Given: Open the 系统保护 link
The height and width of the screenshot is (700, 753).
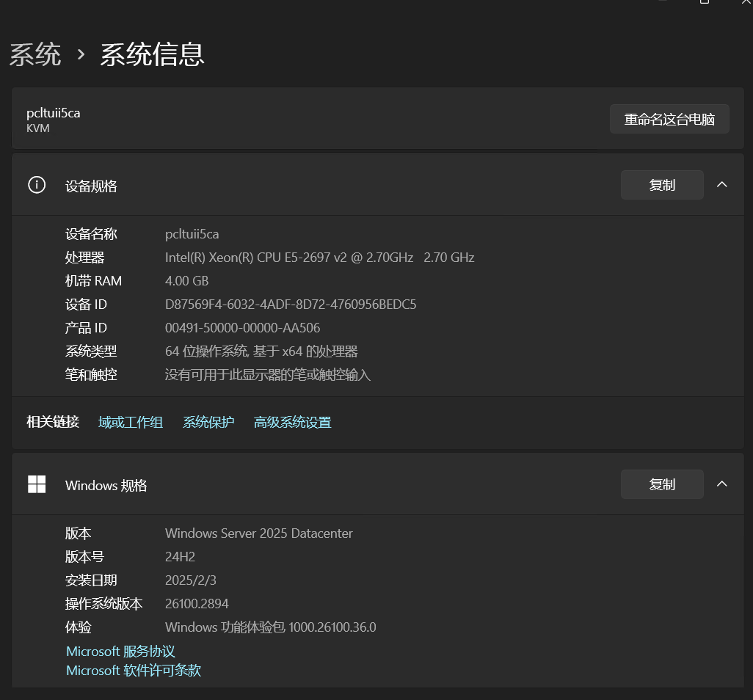Looking at the screenshot, I should click(208, 422).
